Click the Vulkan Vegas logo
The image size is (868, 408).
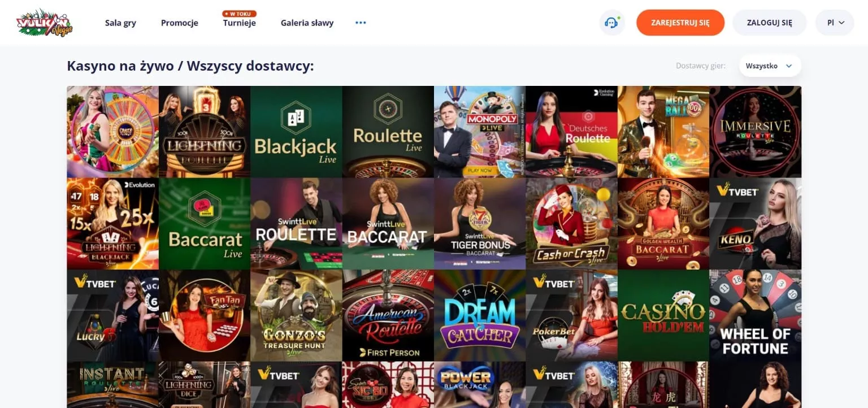(x=45, y=23)
